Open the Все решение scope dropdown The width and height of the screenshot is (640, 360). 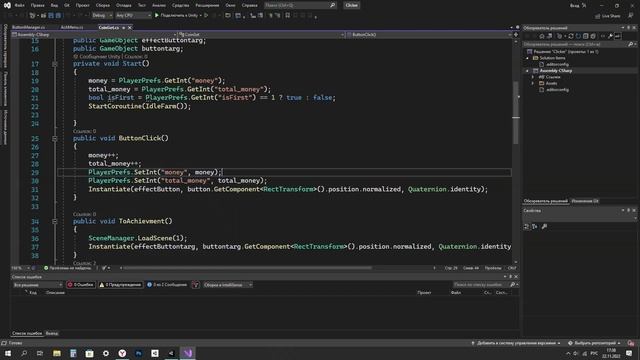coord(38,285)
